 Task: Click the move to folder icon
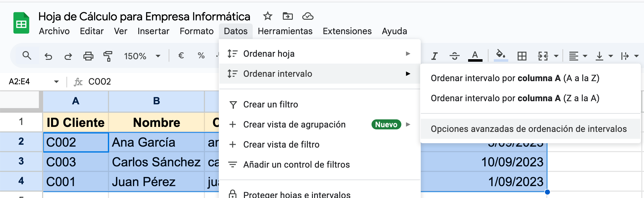point(288,16)
